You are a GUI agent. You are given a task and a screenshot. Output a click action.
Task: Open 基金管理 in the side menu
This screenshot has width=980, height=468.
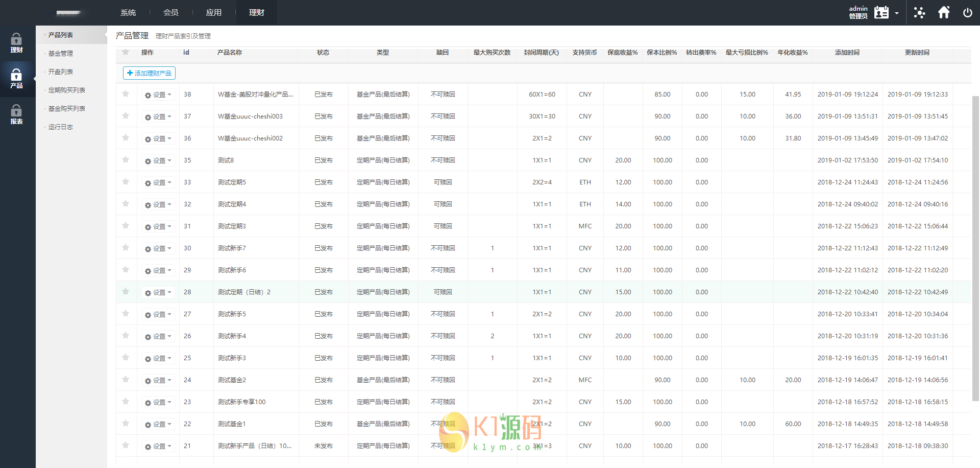point(61,54)
